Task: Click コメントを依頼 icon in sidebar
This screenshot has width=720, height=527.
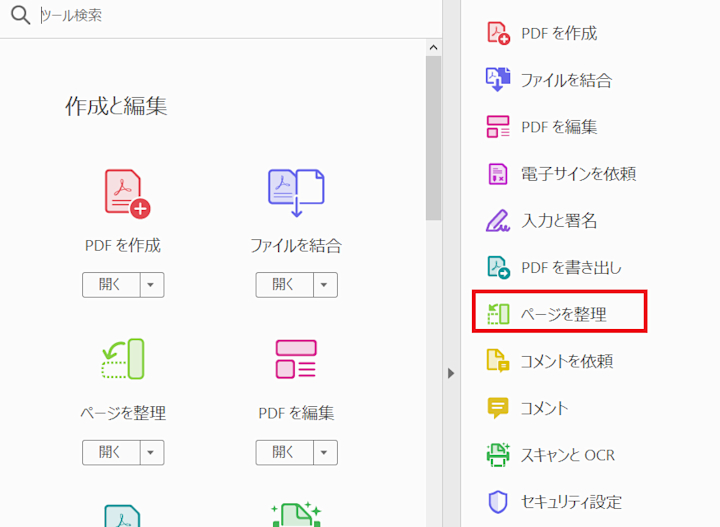Action: (x=498, y=361)
